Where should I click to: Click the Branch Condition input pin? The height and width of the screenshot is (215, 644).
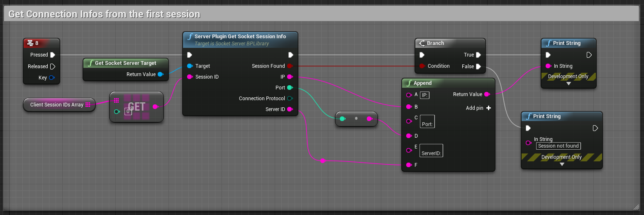coord(422,66)
